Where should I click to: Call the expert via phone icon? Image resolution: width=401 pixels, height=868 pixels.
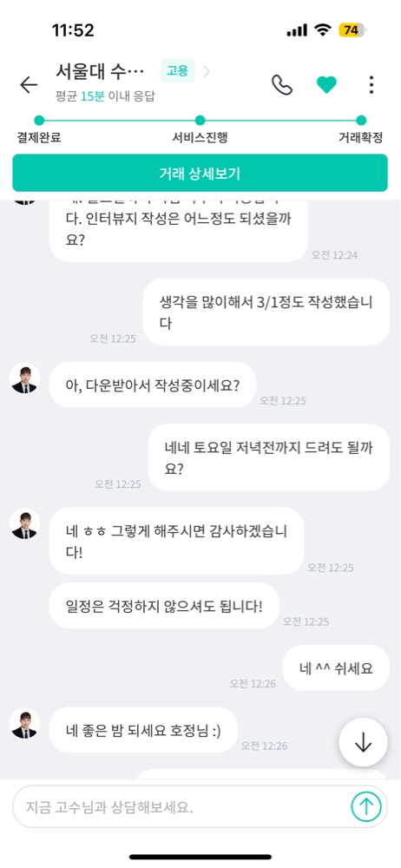pos(282,85)
